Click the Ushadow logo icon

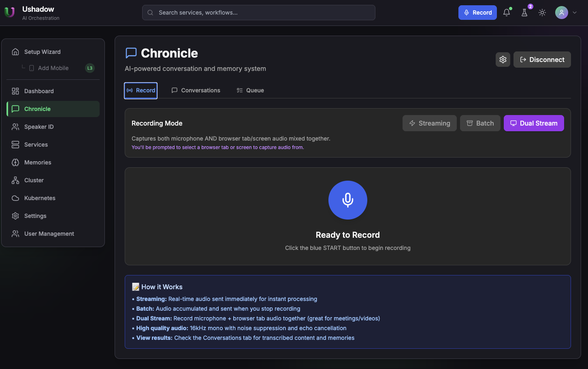(9, 13)
